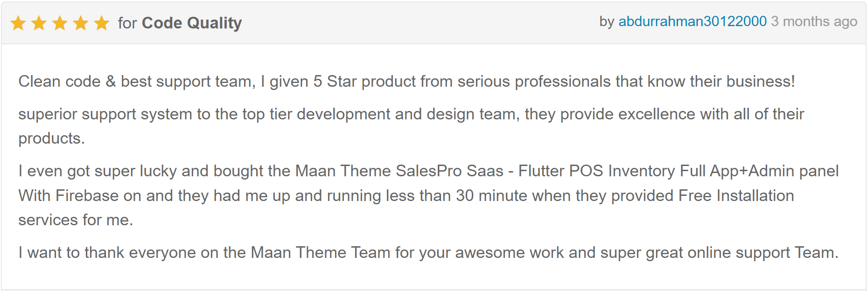868x291 pixels.
Task: Click the word 'by' before the username
Action: click(607, 21)
